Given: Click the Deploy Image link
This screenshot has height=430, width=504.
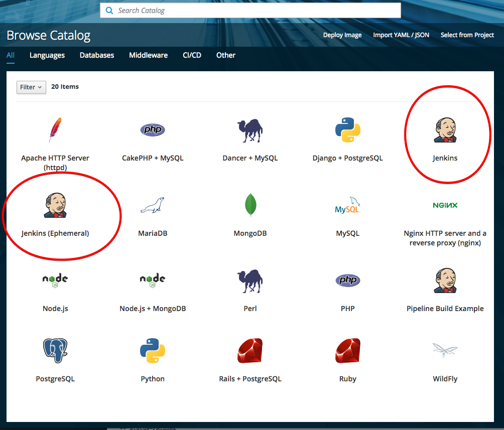Looking at the screenshot, I should [x=342, y=35].
